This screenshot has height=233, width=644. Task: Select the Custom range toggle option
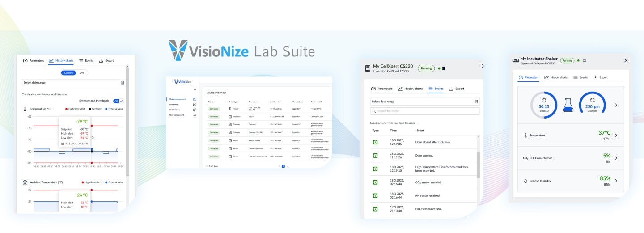(68, 73)
